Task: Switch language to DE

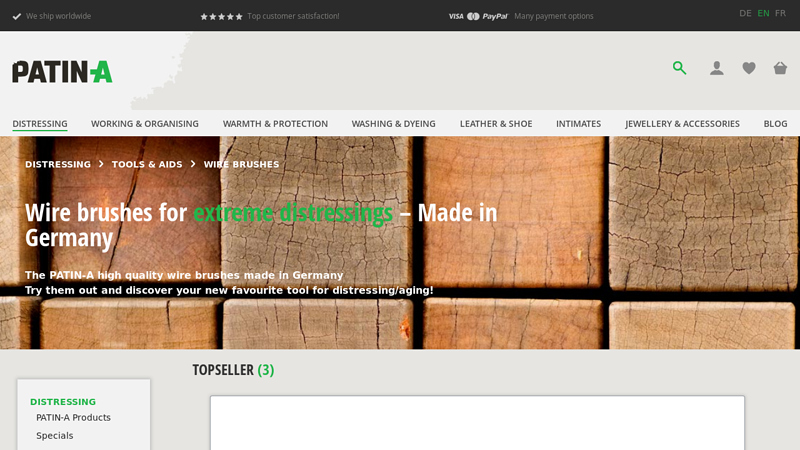Action: pos(745,13)
